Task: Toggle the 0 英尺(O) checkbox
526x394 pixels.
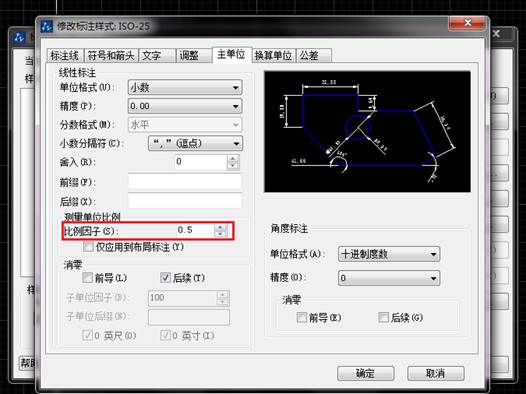Action: [88, 335]
